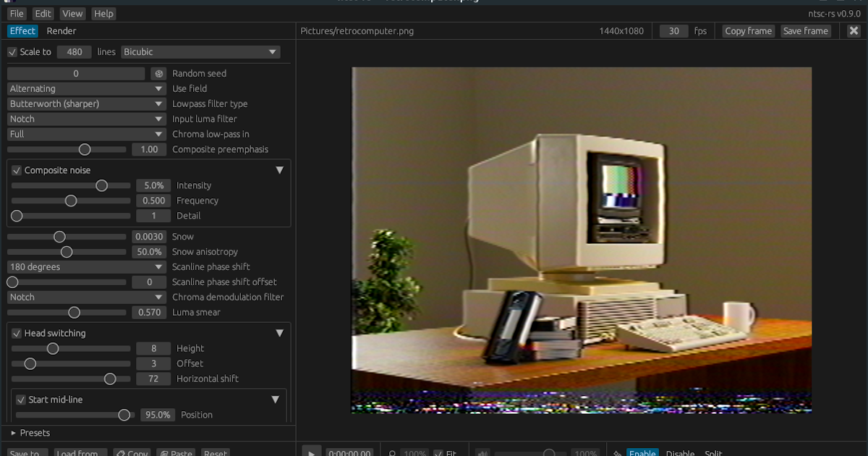Viewport: 868px width, 456px height.
Task: Click the Composite preemphasis slider handle
Action: tap(85, 149)
